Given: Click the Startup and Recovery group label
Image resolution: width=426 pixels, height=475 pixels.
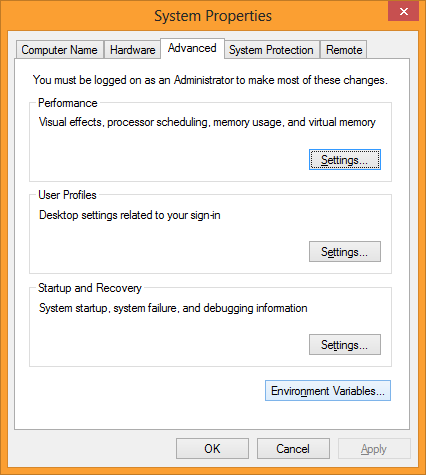Looking at the screenshot, I should [x=90, y=288].
